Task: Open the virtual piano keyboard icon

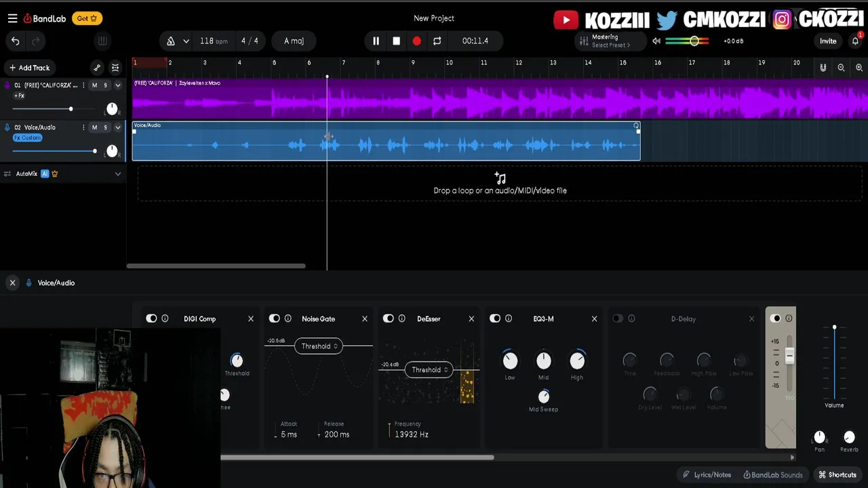Action: (102, 41)
